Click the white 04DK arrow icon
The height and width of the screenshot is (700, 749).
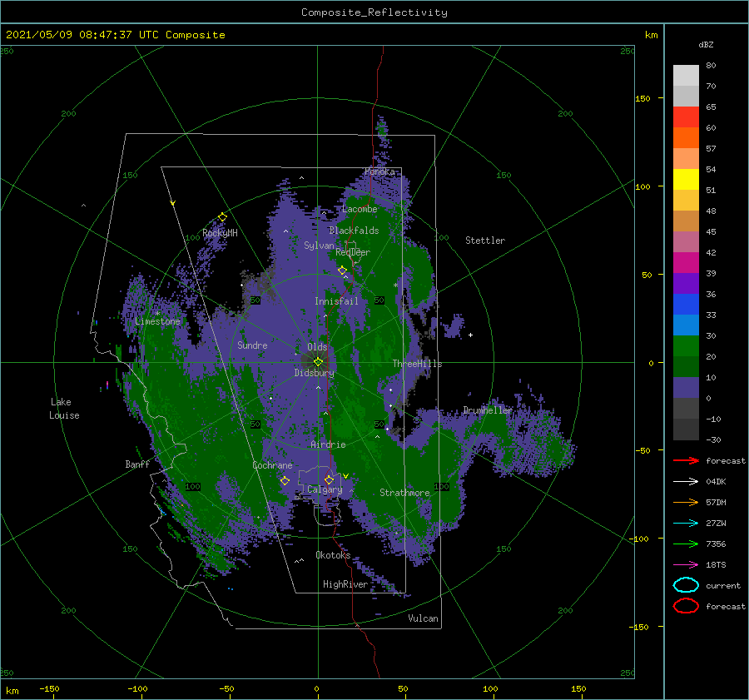pyautogui.click(x=686, y=481)
